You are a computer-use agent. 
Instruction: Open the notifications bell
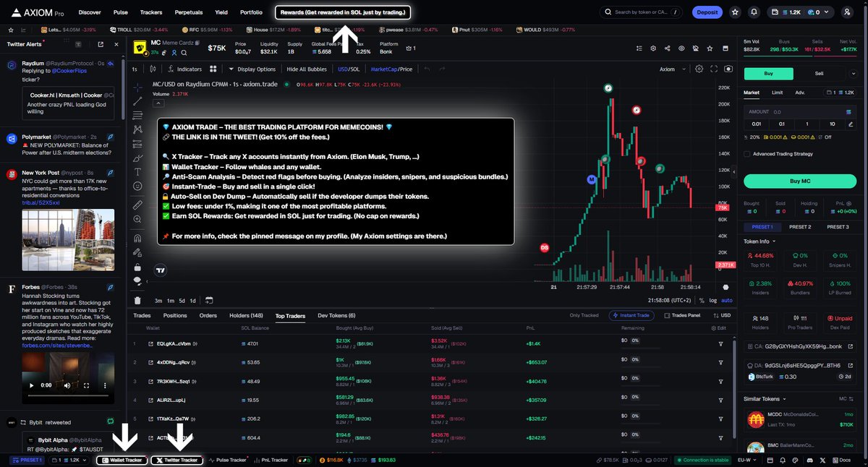(x=754, y=12)
